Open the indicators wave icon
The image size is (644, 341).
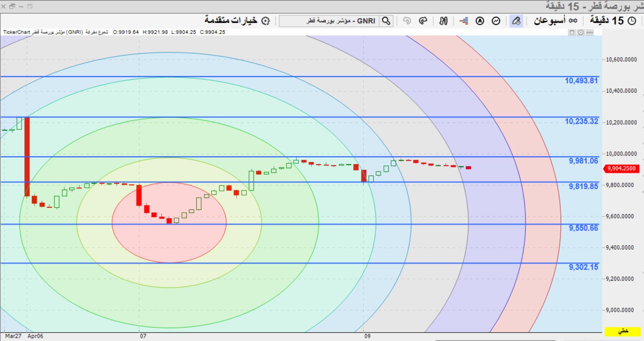tap(496, 21)
